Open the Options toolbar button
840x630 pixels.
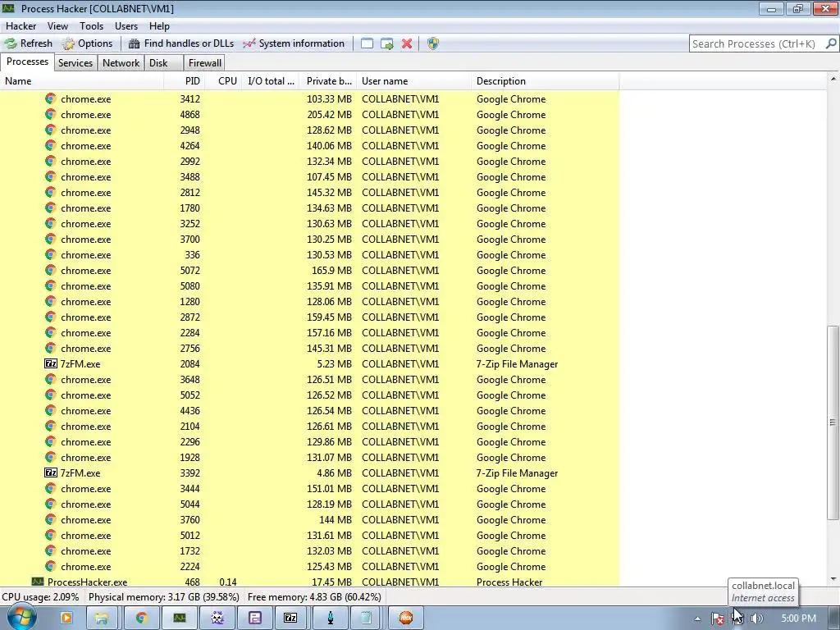87,43
